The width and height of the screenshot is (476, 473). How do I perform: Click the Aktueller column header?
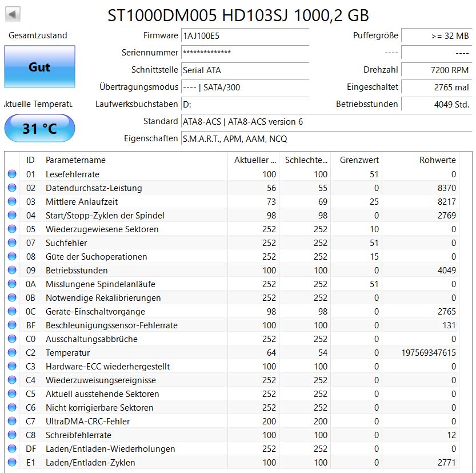click(253, 160)
